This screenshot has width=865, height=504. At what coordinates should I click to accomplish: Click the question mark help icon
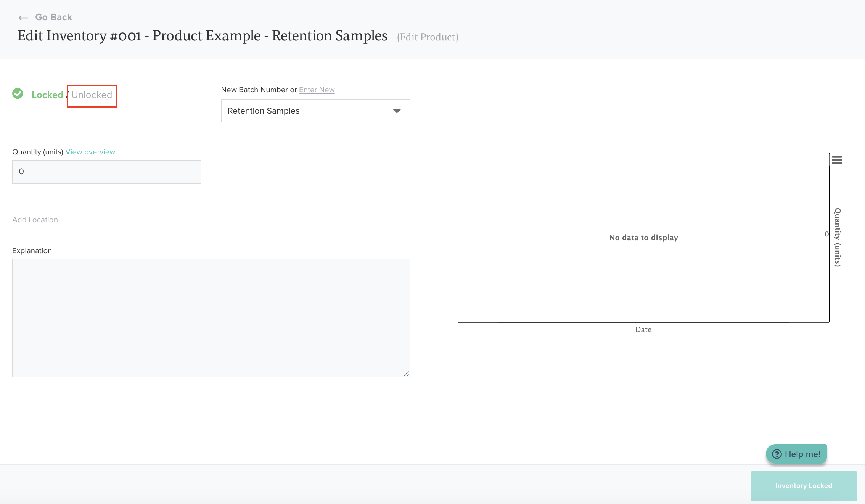click(x=777, y=454)
